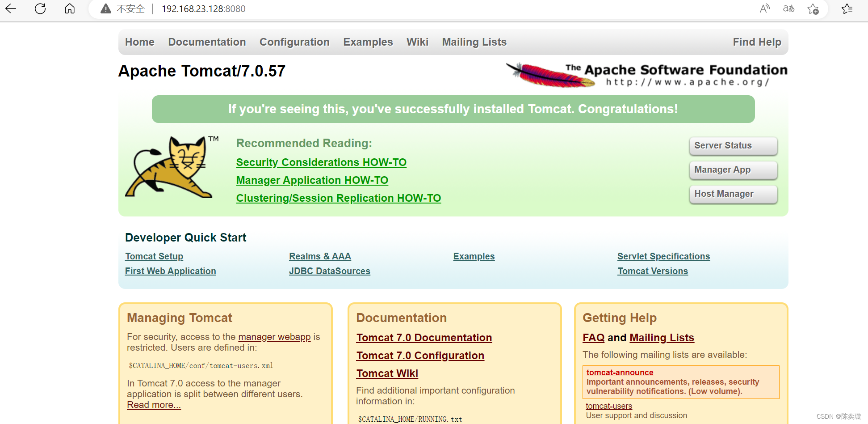Click the Read more... link

tap(154, 405)
